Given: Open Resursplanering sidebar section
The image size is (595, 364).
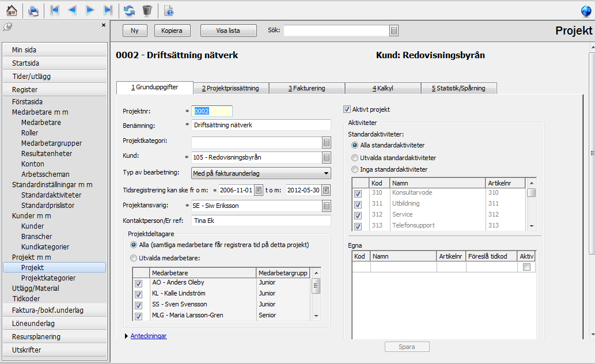Looking at the screenshot, I should tap(55, 337).
